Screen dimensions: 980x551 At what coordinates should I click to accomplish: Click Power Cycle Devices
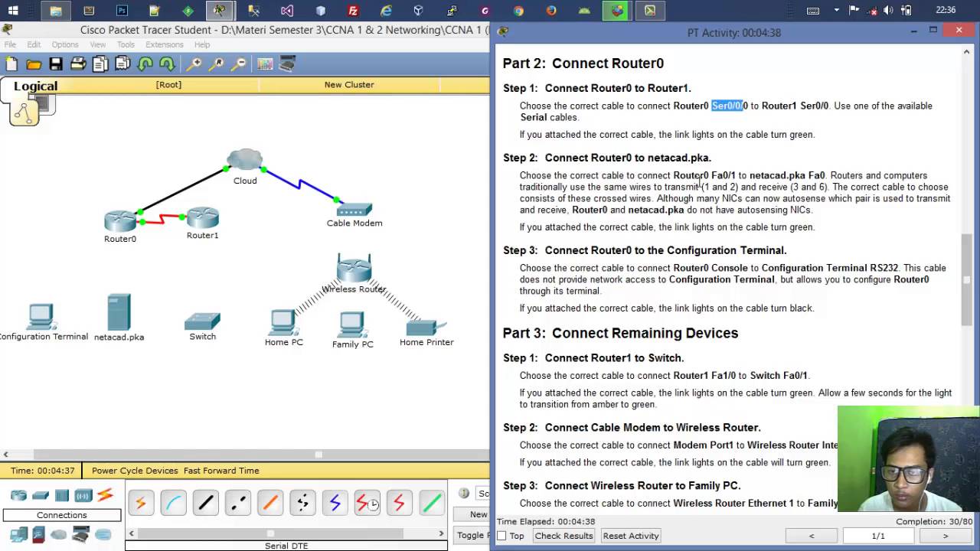coord(135,471)
